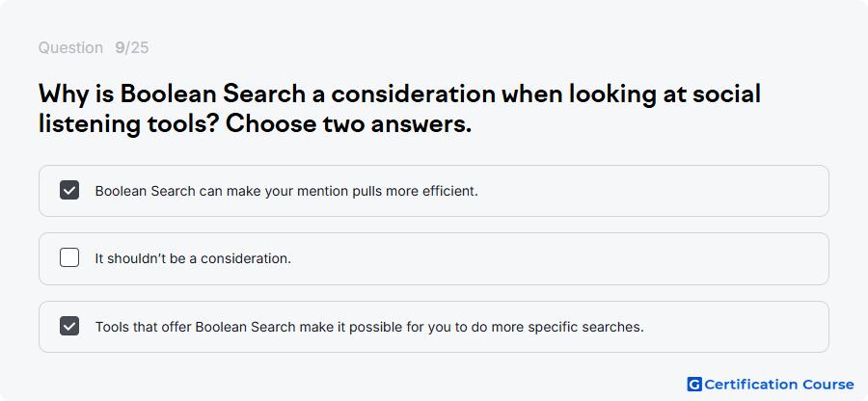Click 'social listening tools' in the heading

(x=399, y=109)
